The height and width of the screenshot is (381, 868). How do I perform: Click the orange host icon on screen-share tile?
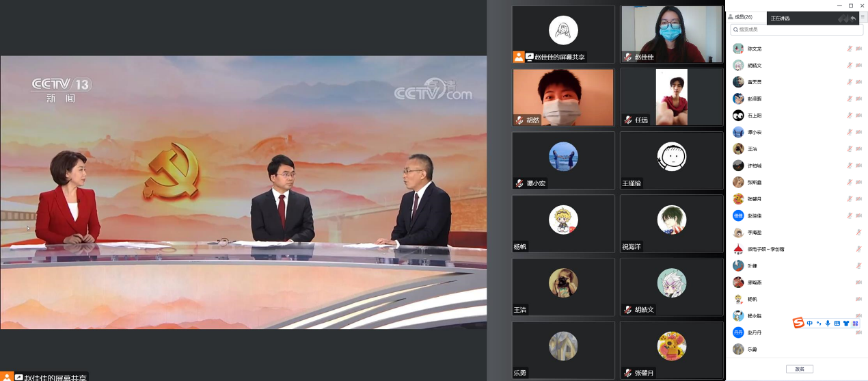click(519, 57)
